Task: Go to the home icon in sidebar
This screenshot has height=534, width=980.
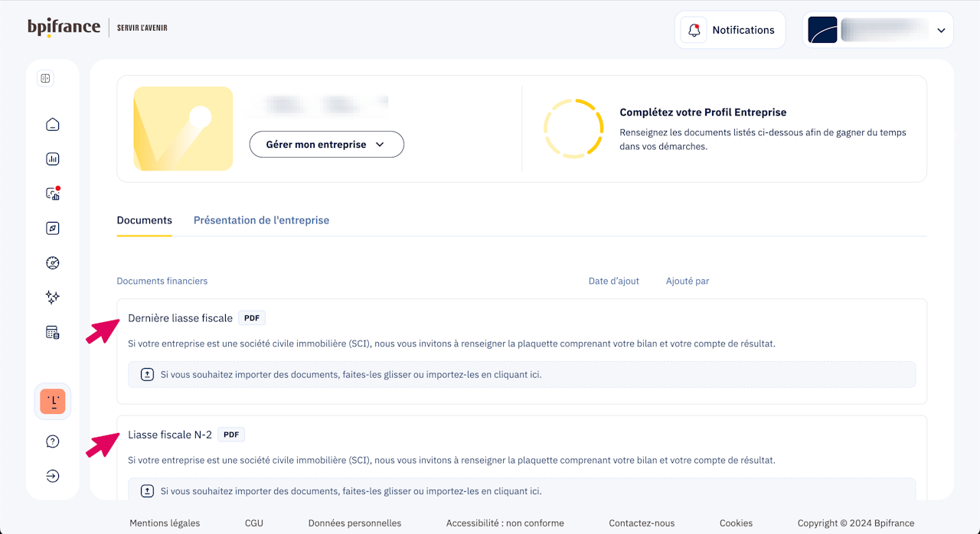Action: point(53,125)
